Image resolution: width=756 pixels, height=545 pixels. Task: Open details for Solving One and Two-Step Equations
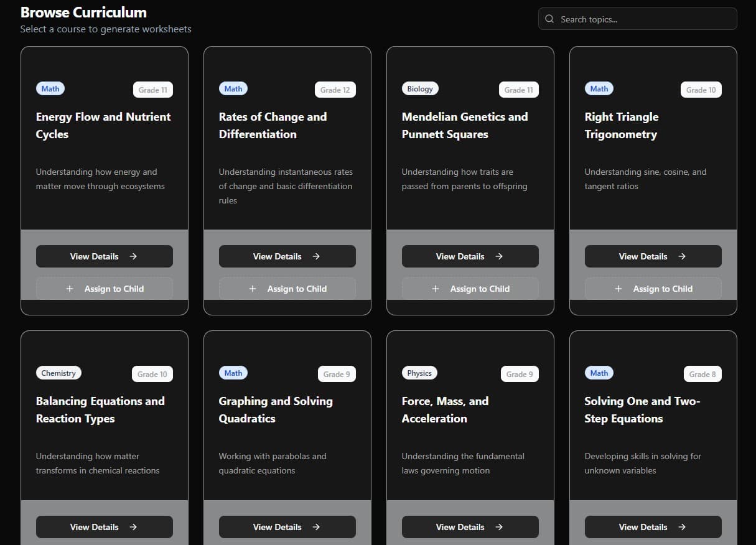click(653, 527)
